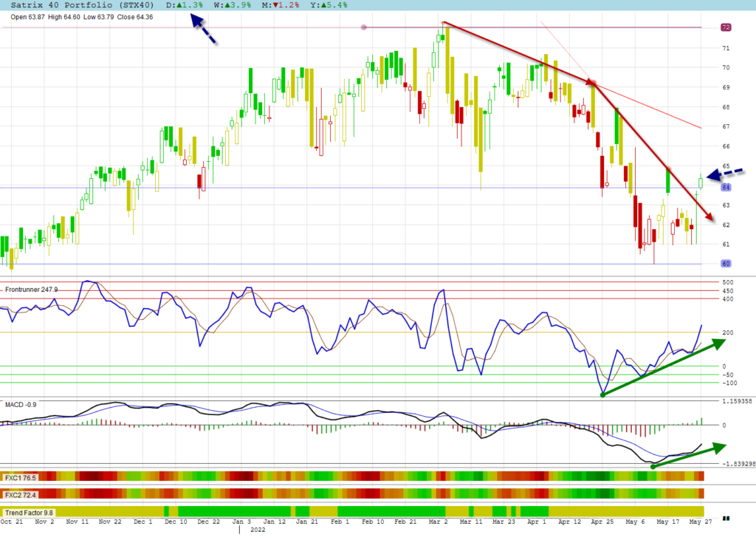Viewport: 756px width, 543px height.
Task: Click the 450 level on Frontrunner axis
Action: coord(728,291)
